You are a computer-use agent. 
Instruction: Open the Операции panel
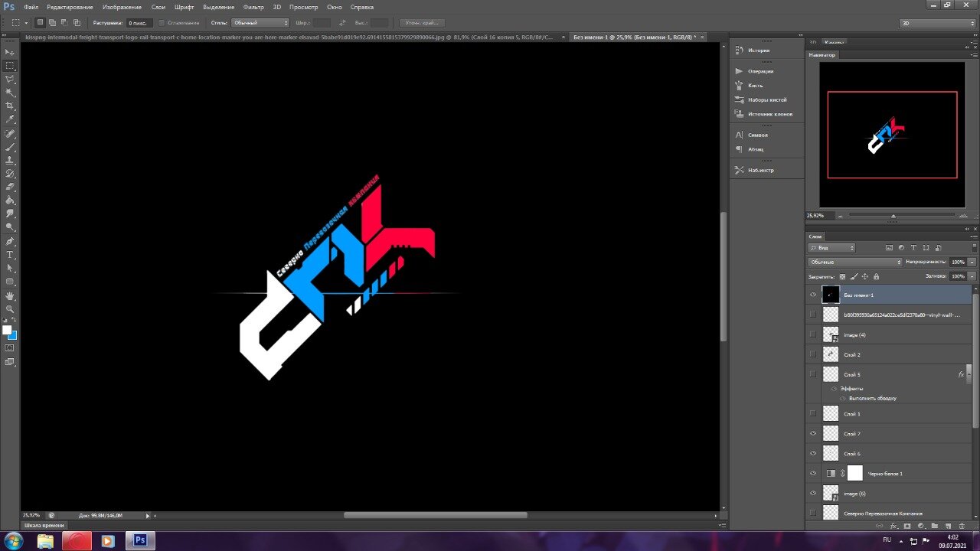click(x=759, y=71)
